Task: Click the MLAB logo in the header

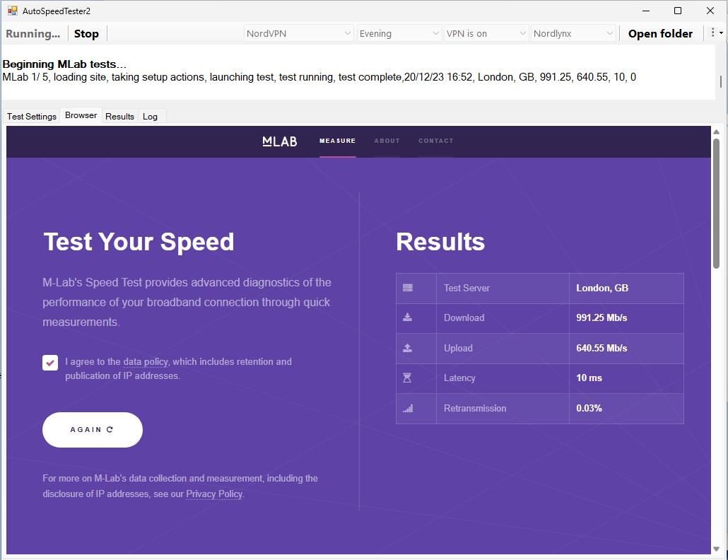Action: pyautogui.click(x=279, y=141)
